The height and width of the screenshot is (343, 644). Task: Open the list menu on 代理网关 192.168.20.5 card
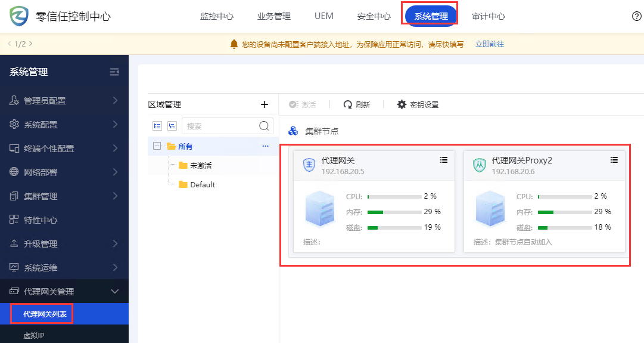[444, 160]
